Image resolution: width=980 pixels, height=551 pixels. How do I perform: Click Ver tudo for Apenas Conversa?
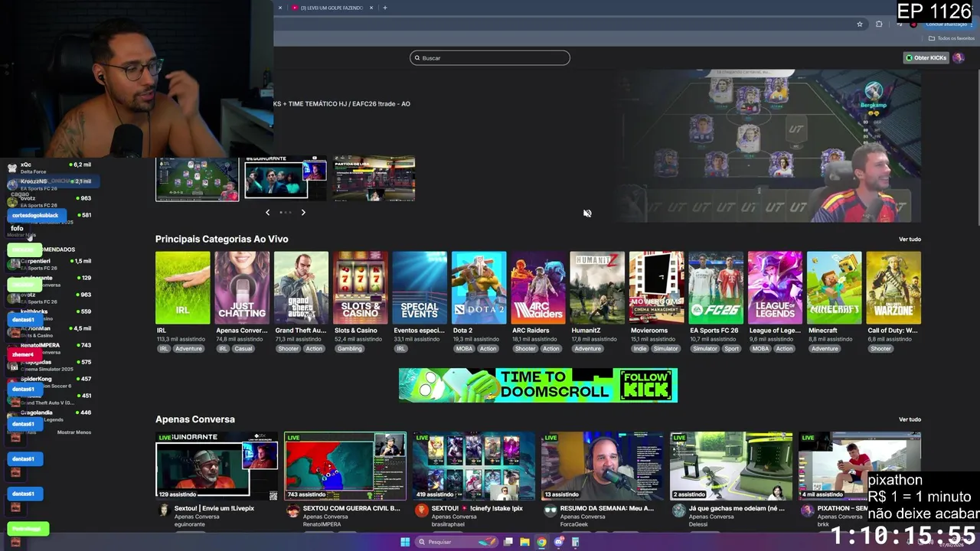pos(910,419)
